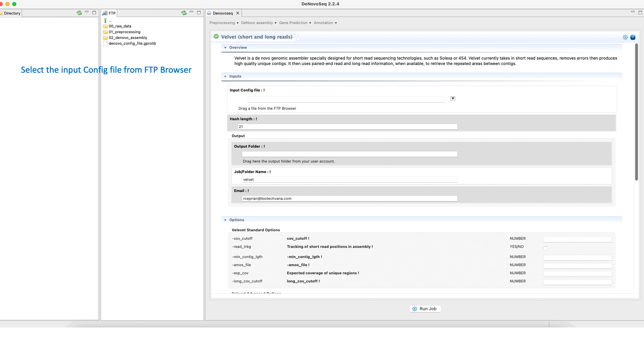Click the Directory panel refresh icon

click(79, 13)
